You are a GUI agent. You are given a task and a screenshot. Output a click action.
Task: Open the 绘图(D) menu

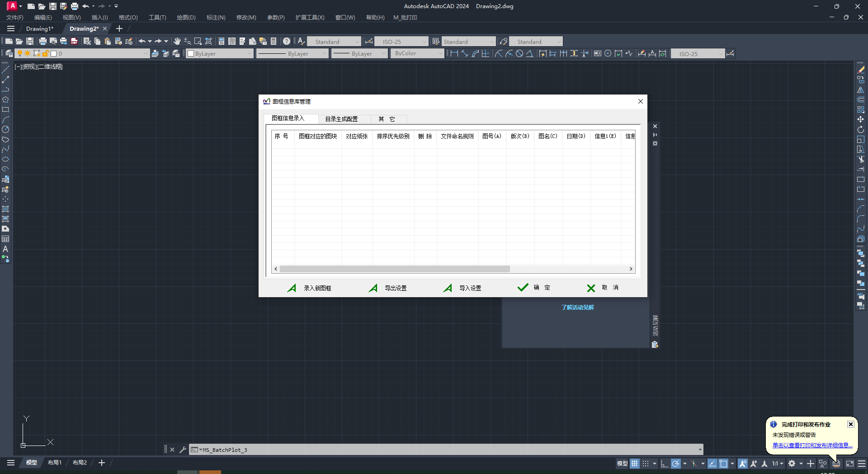[186, 18]
